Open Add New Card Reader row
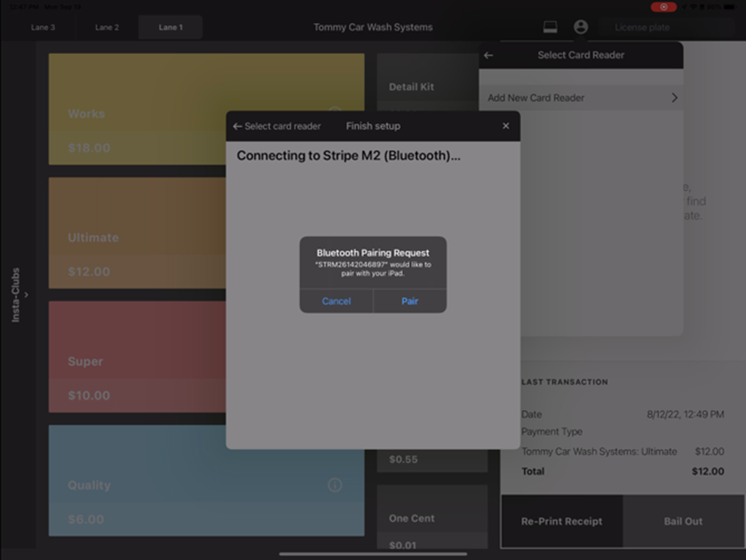Image resolution: width=746 pixels, height=560 pixels. coord(581,98)
